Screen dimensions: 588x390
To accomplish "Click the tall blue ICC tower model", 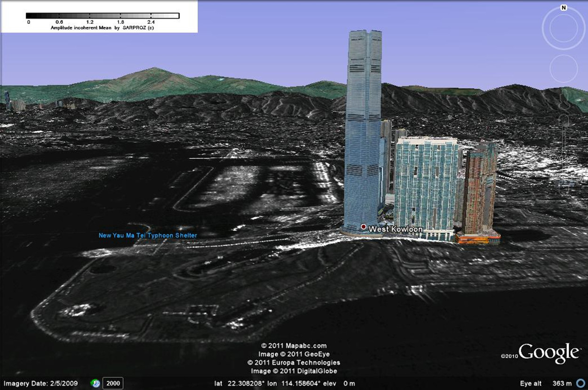I will (x=362, y=127).
